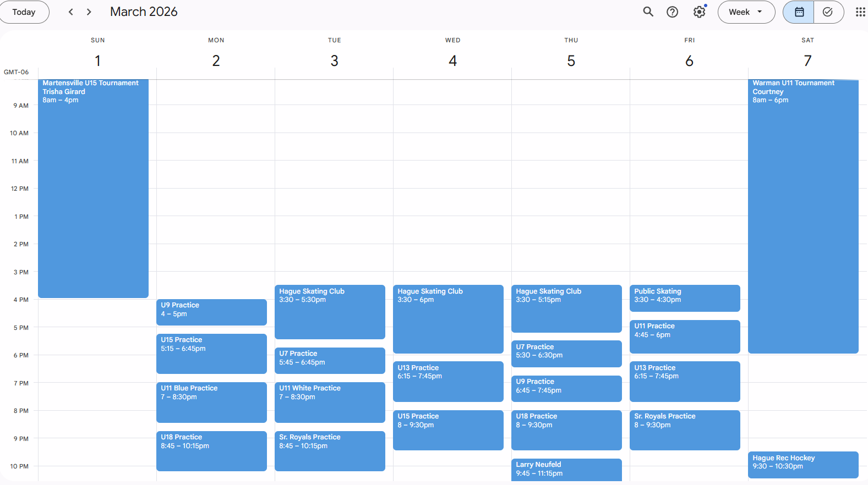Select Wednesday 4 day header
Viewport: 868px width, 485px height.
click(x=452, y=60)
